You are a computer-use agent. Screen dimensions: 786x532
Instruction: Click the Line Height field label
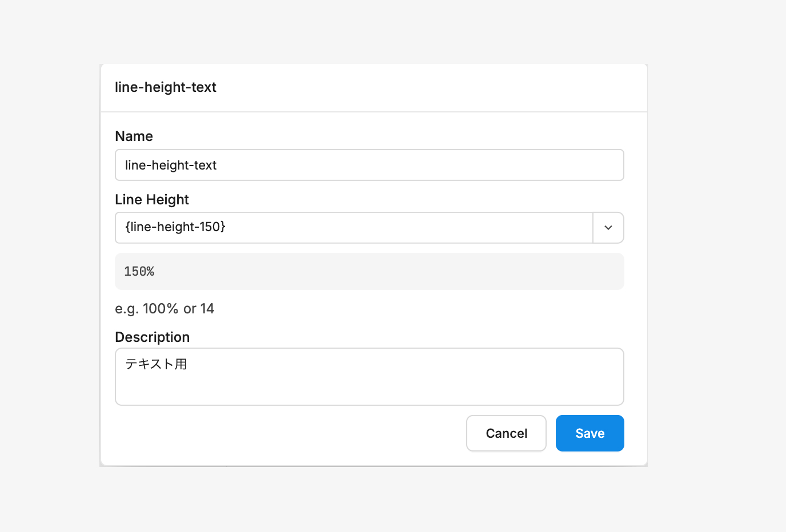point(152,200)
